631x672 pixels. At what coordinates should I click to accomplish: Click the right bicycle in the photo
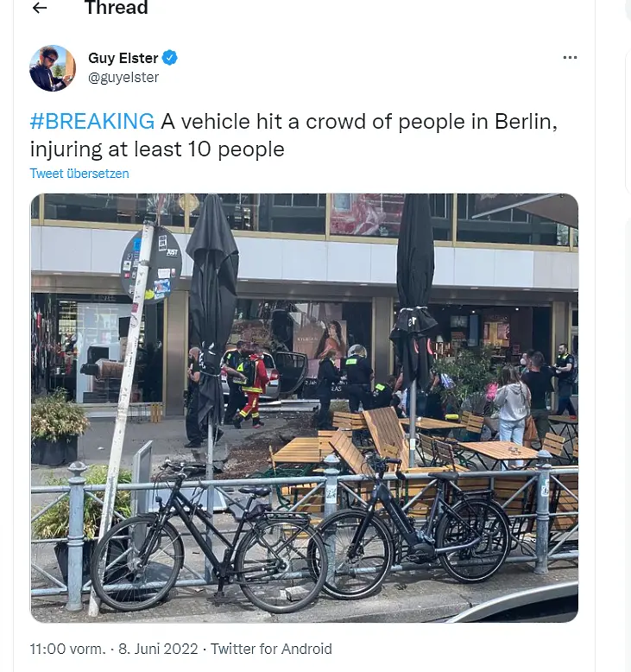(409, 525)
